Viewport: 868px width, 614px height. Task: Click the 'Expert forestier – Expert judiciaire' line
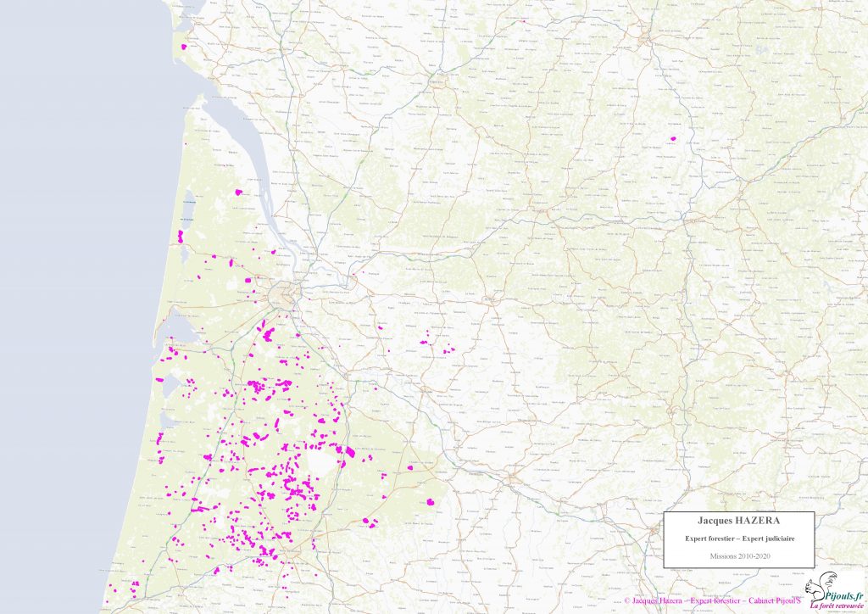tap(739, 539)
